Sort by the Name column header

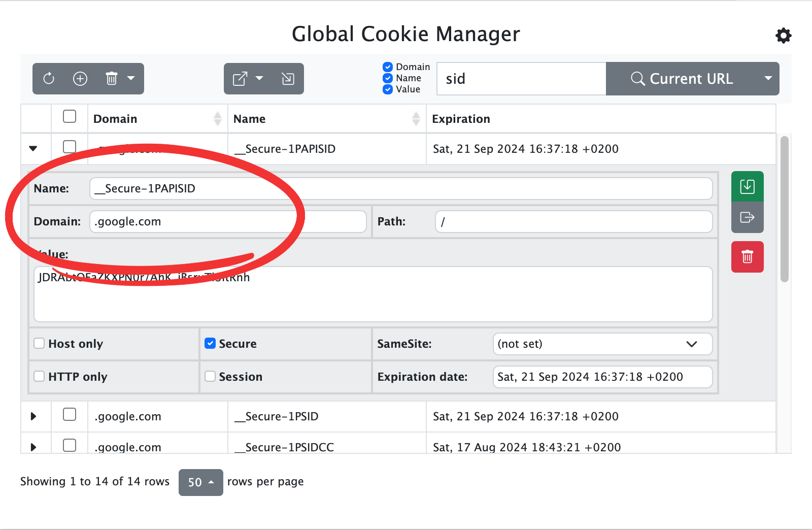point(327,119)
